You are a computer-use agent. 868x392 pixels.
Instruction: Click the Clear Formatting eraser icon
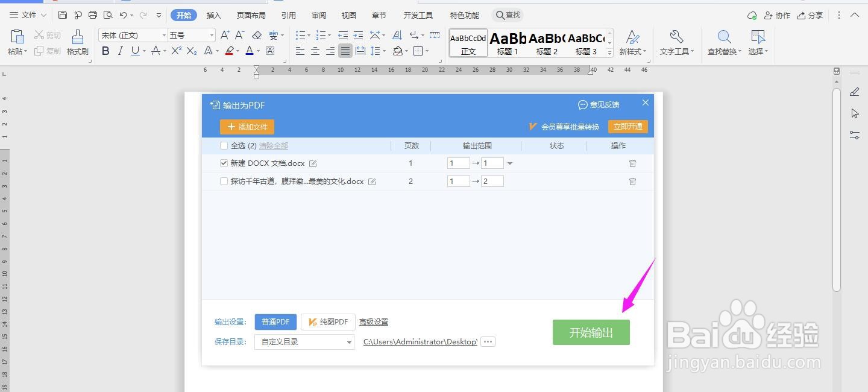(256, 36)
